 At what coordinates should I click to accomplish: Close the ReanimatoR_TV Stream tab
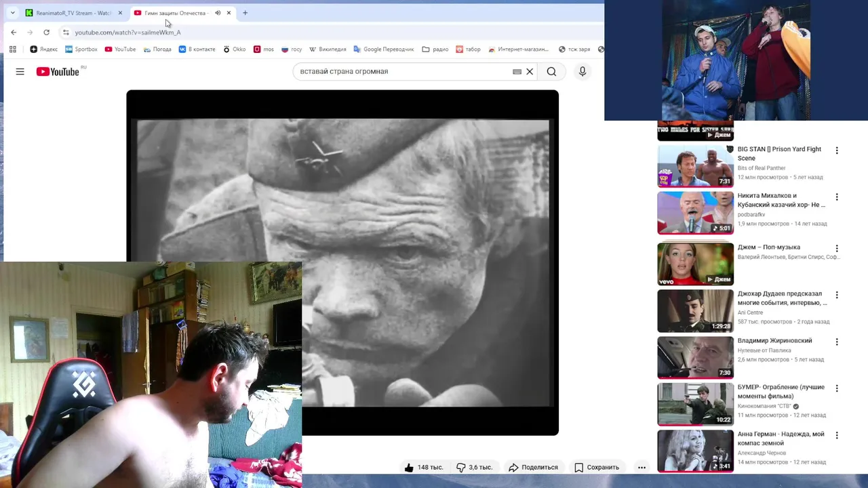120,13
